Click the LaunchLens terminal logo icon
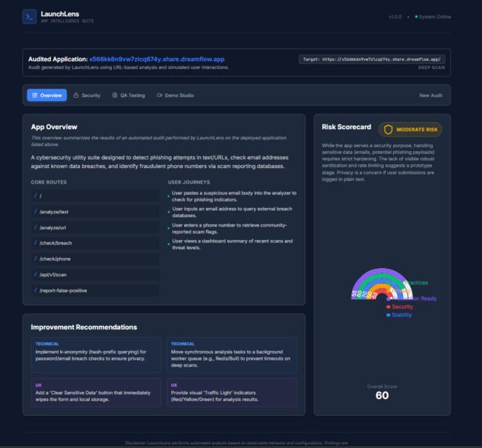This screenshot has width=482, height=448. (x=30, y=16)
